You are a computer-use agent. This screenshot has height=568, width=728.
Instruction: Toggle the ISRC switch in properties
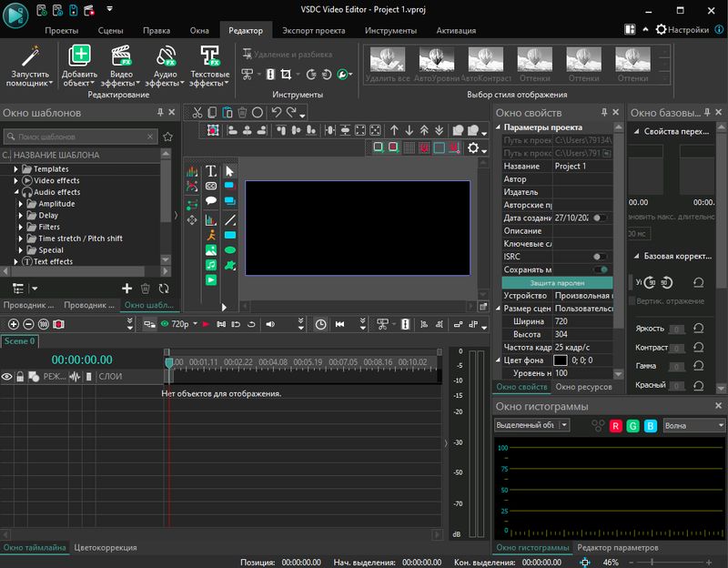click(x=600, y=257)
